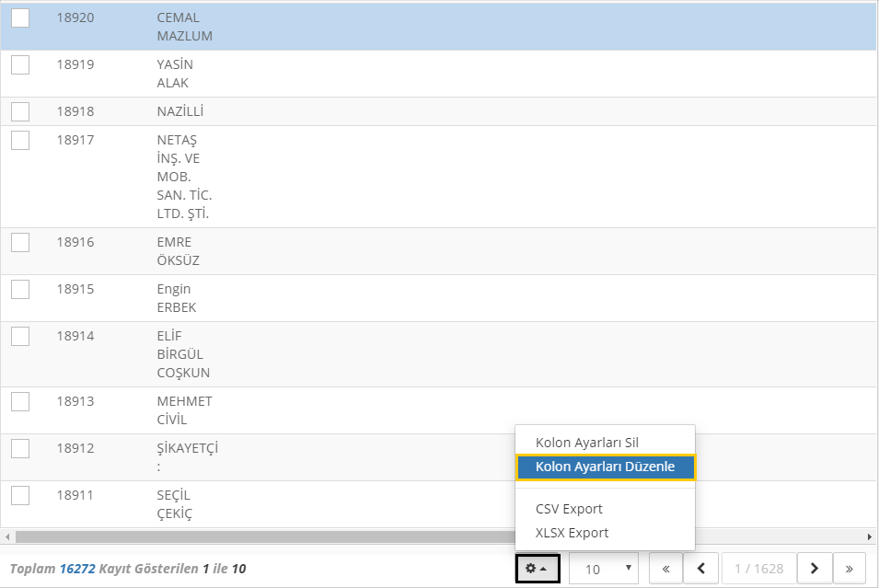Image resolution: width=879 pixels, height=588 pixels.
Task: Select Kolon Ayarları Düzenle menu item
Action: [605, 467]
